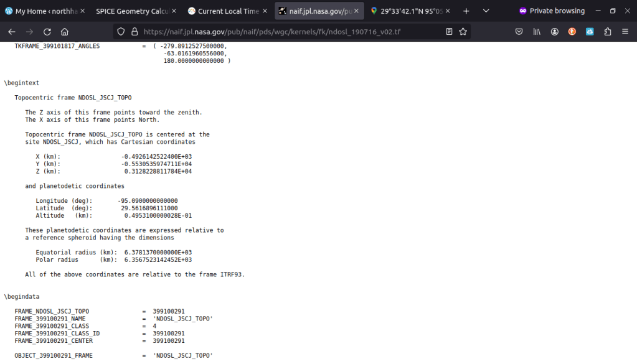Toggle reader view in address bar
Image resolution: width=637 pixels, height=364 pixels.
tap(449, 32)
